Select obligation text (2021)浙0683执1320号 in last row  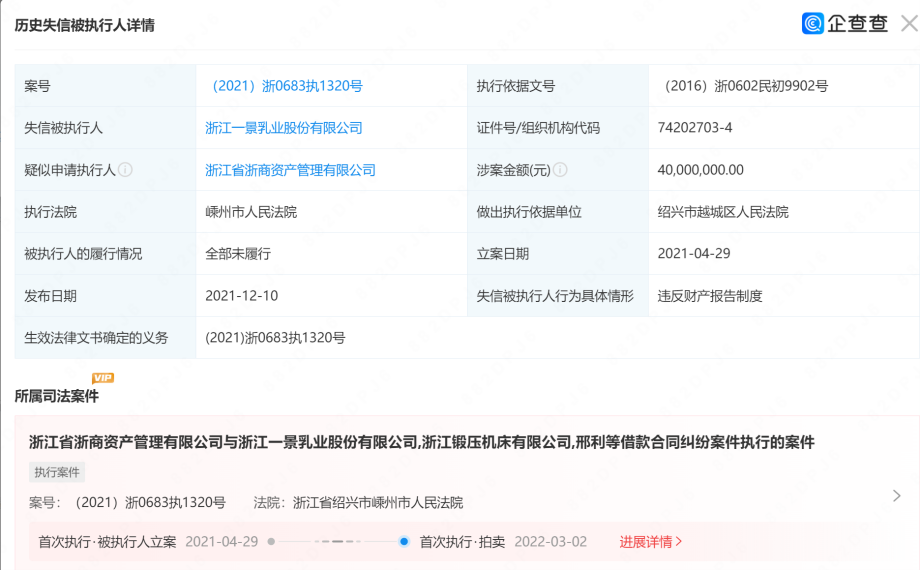[x=275, y=338]
